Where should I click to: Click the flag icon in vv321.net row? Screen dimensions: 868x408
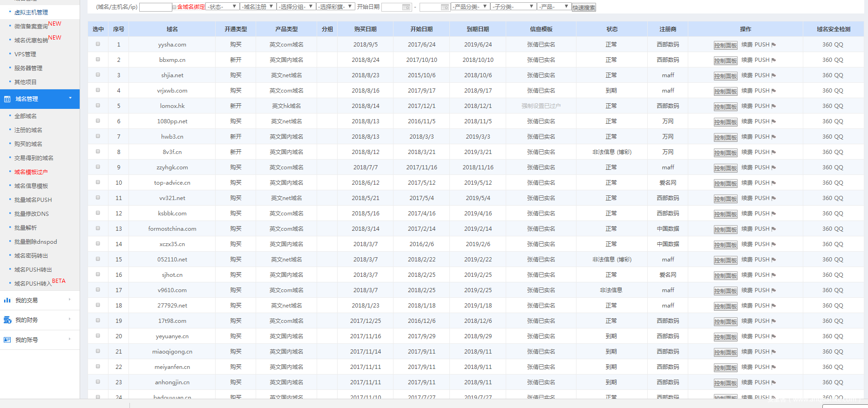(773, 199)
